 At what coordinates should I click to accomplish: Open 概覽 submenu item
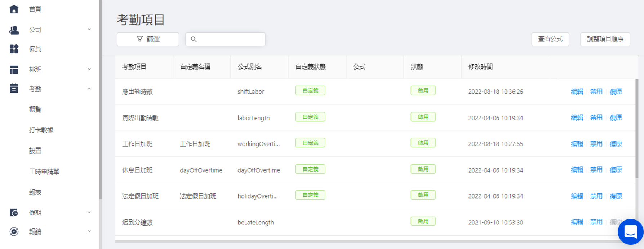coord(35,109)
